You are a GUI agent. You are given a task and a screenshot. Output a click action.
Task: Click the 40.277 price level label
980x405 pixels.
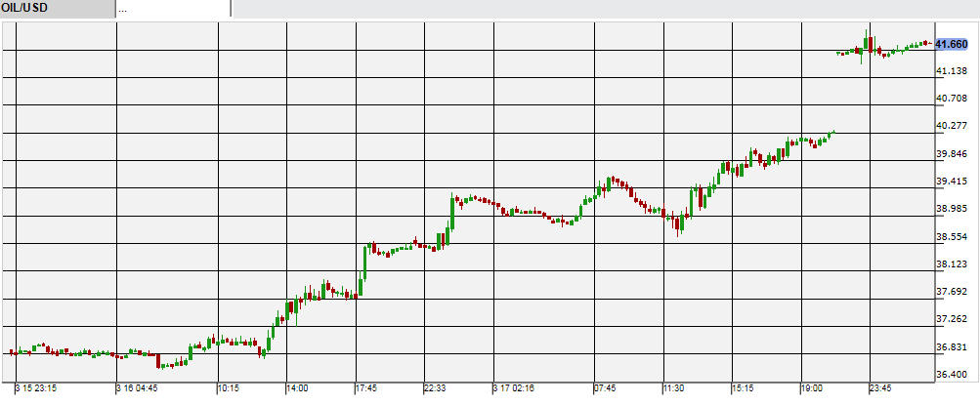click(x=952, y=126)
